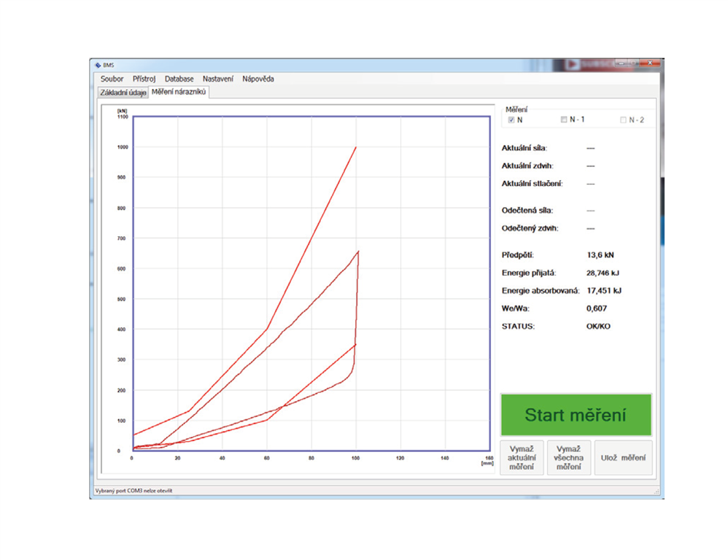This screenshot has height=560, width=728.
Task: Click the BMS application icon in title bar
Action: [98, 66]
